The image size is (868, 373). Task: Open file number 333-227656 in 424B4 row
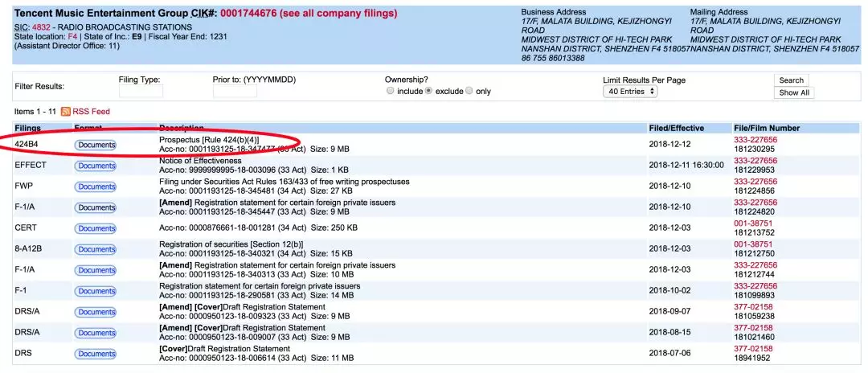pos(755,140)
